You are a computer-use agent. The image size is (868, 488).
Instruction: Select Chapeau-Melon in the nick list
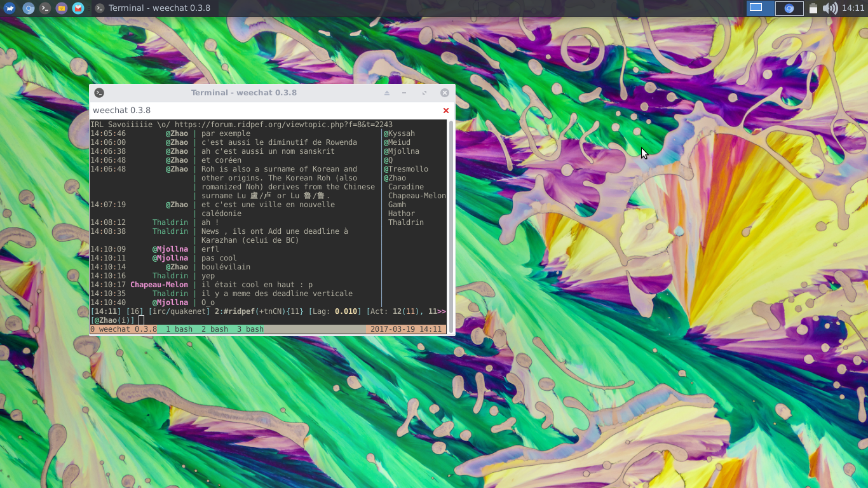tap(417, 196)
